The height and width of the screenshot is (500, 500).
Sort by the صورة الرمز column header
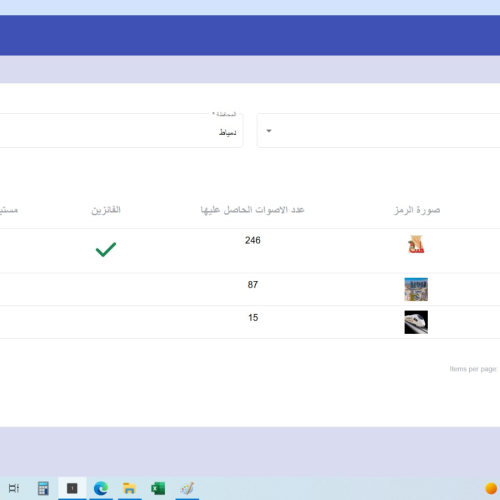pos(417,210)
